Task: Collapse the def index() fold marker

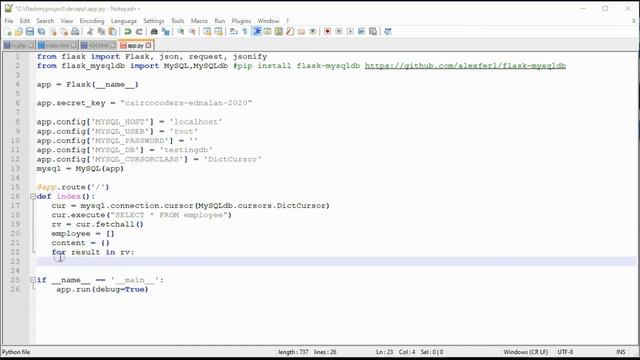Action: point(33,196)
